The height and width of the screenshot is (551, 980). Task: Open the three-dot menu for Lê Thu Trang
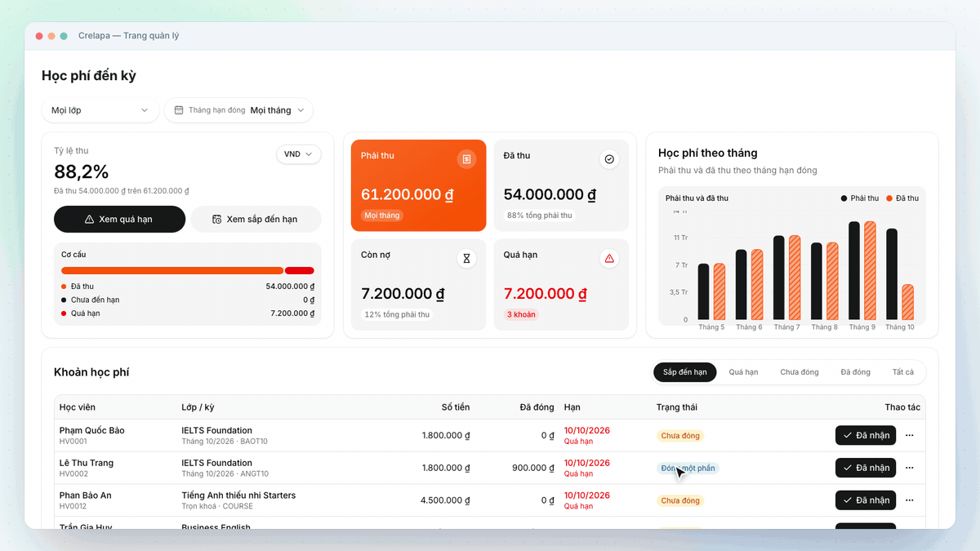[x=910, y=468]
